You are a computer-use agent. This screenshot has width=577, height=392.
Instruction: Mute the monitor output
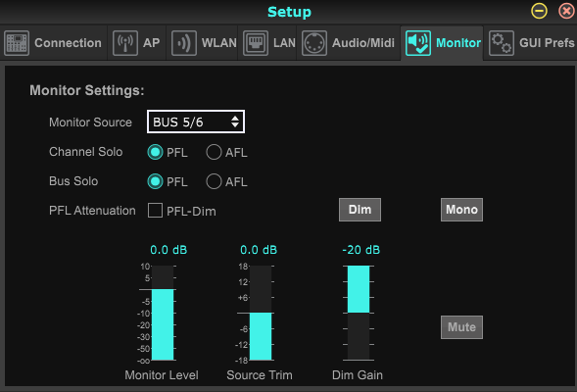point(461,327)
